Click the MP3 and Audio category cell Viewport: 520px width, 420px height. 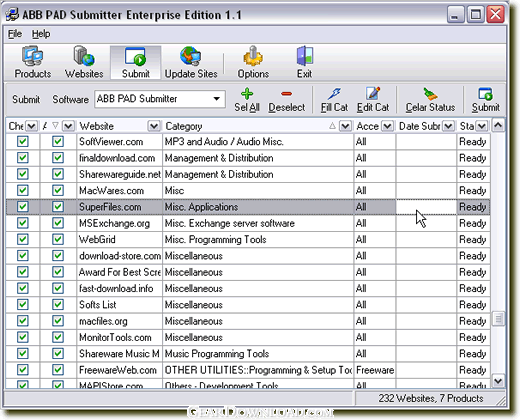coord(258,141)
